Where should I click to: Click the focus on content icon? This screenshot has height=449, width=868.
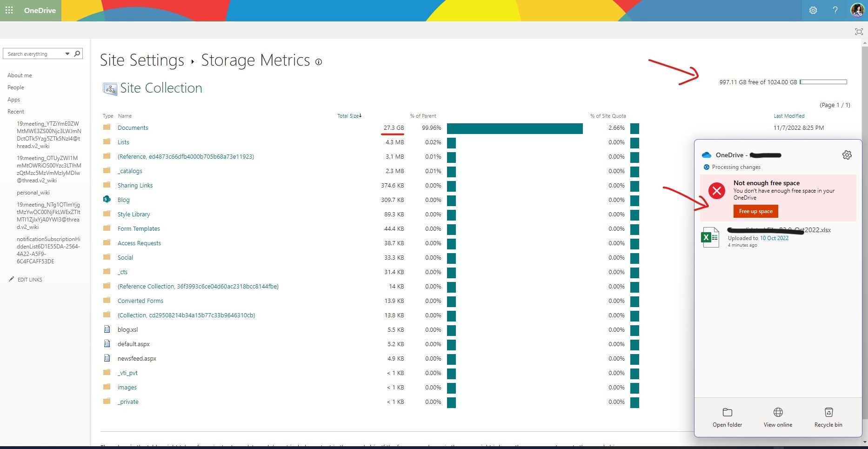click(x=859, y=31)
